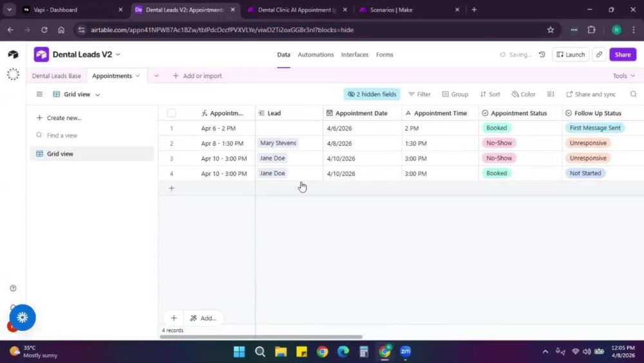Click the Find a view field
Viewport: 644px width, 363px height.
[92, 135]
